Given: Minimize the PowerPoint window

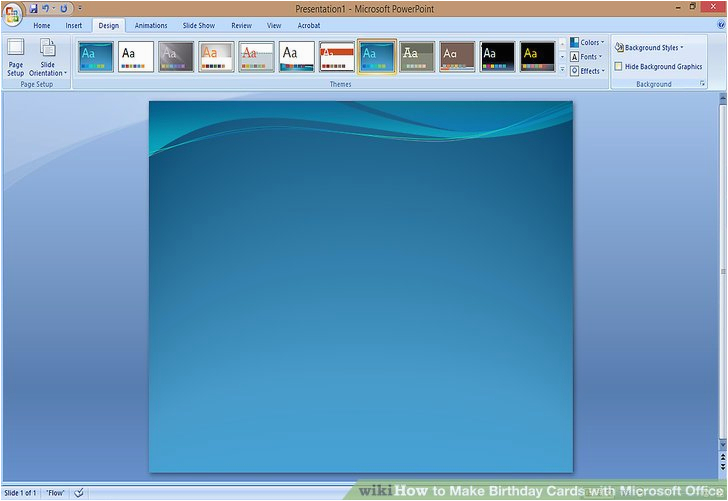Looking at the screenshot, I should [x=678, y=7].
